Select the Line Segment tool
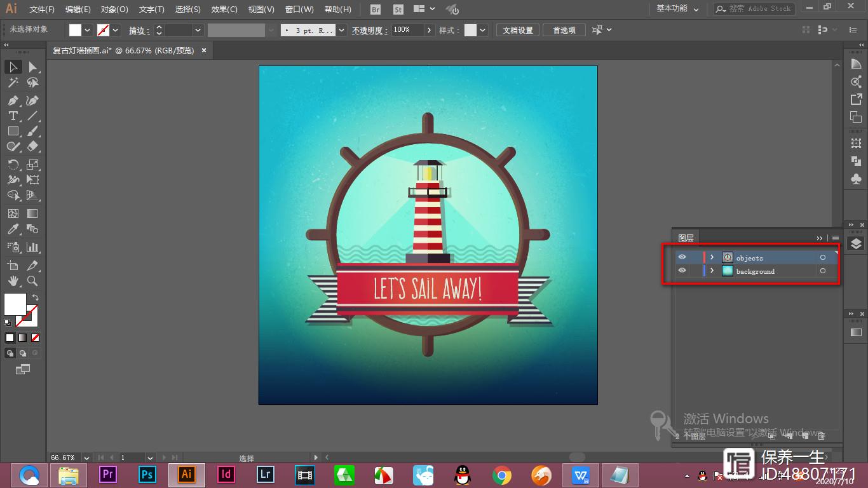 click(x=32, y=116)
